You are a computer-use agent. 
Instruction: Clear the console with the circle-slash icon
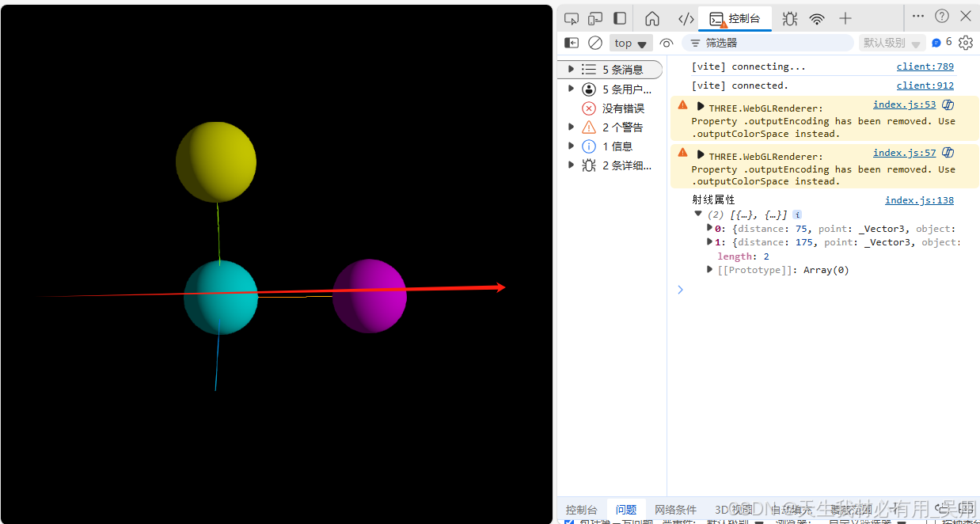(x=595, y=43)
